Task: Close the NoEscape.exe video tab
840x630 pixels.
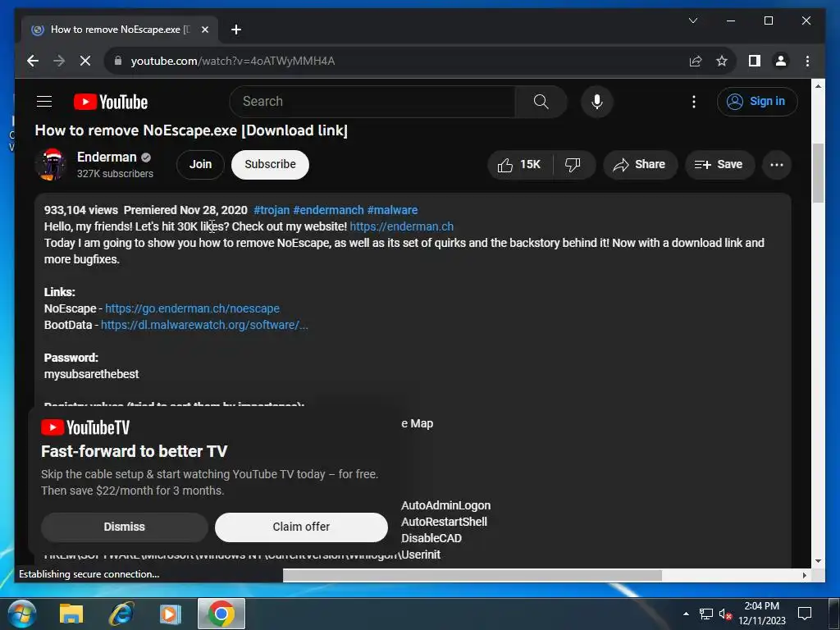Action: pos(204,30)
